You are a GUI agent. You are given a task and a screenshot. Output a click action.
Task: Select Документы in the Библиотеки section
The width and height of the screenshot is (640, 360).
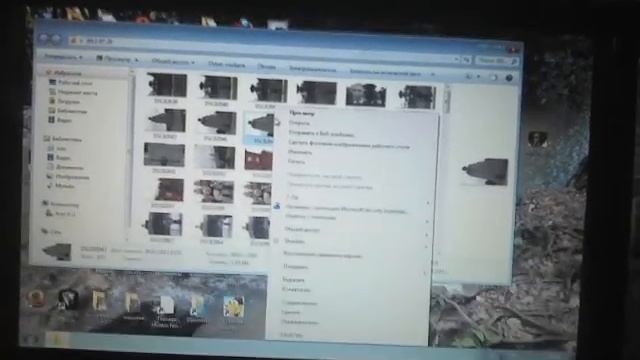coord(66,167)
